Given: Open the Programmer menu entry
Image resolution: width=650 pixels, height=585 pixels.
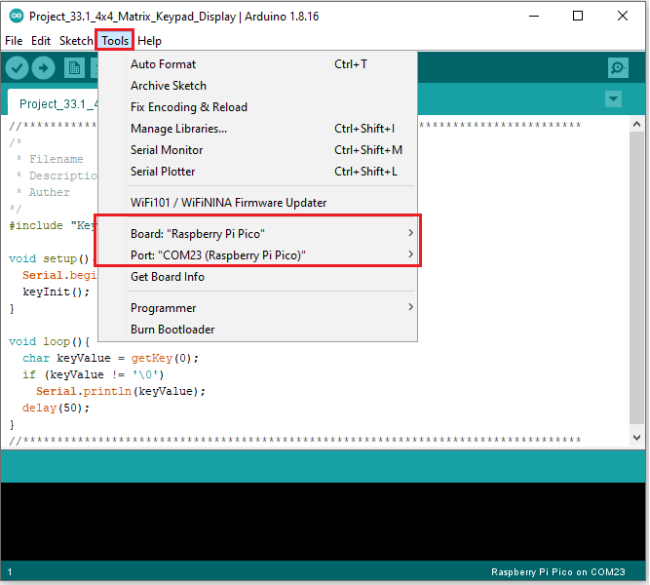Looking at the screenshot, I should (x=257, y=308).
